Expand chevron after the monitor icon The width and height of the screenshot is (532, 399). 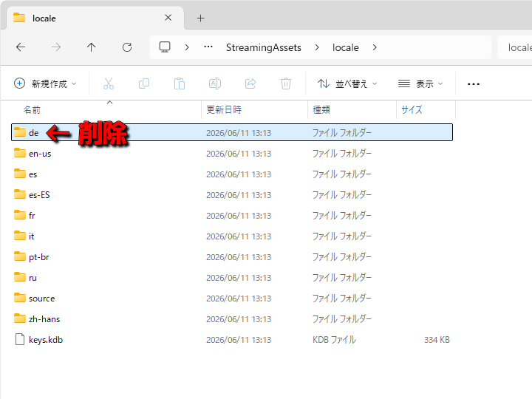pos(187,47)
